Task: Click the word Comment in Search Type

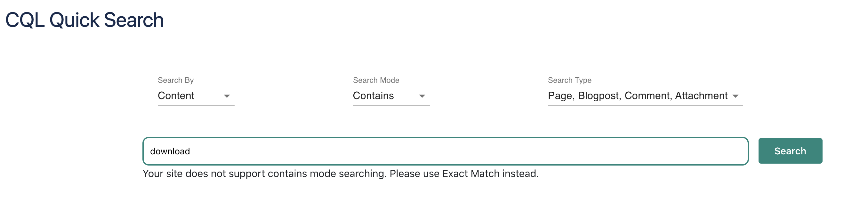Action: 647,96
